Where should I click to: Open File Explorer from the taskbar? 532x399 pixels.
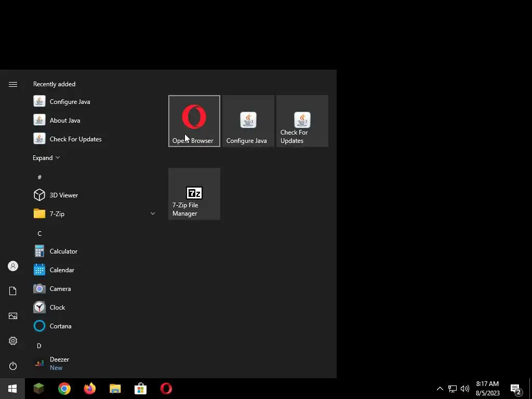[115, 389]
